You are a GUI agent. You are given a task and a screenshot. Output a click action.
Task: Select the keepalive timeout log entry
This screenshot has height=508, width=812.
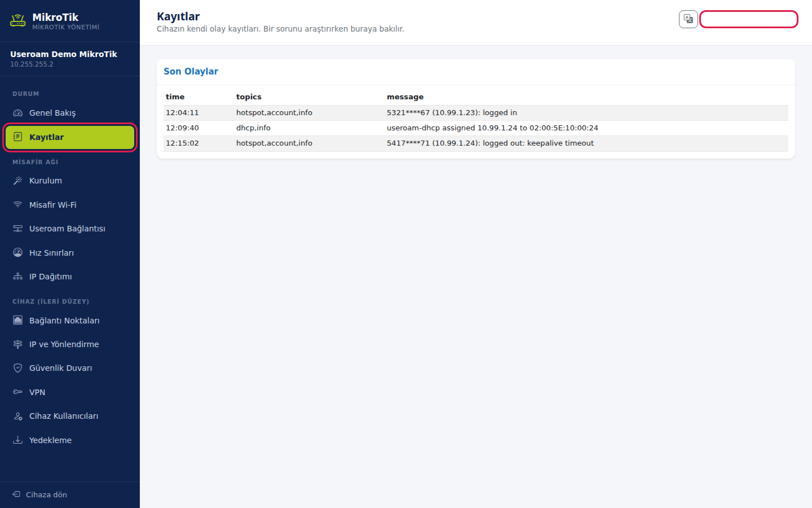476,143
